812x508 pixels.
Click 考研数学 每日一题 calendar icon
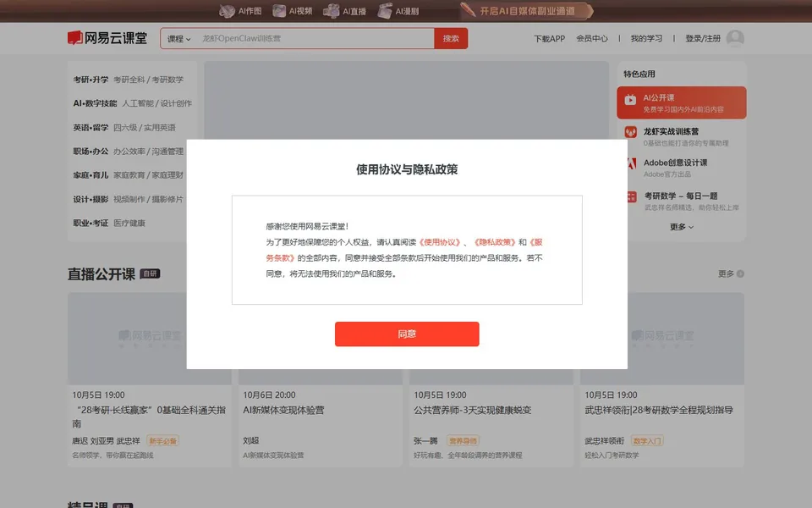(x=632, y=197)
